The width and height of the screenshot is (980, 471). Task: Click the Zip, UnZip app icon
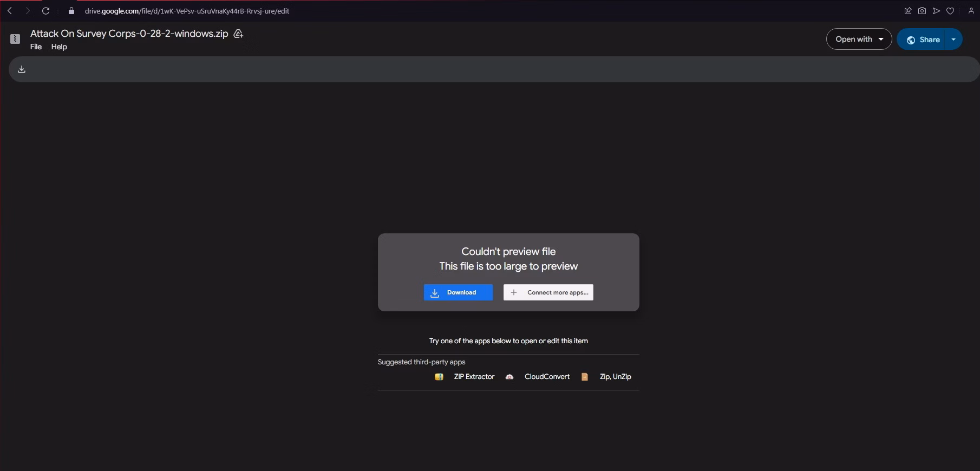[x=585, y=377]
